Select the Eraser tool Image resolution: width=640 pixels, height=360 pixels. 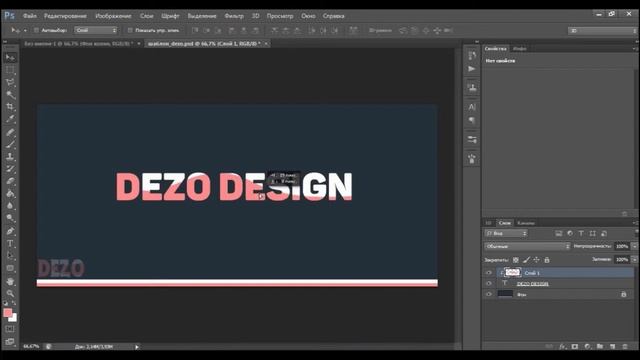tap(10, 181)
